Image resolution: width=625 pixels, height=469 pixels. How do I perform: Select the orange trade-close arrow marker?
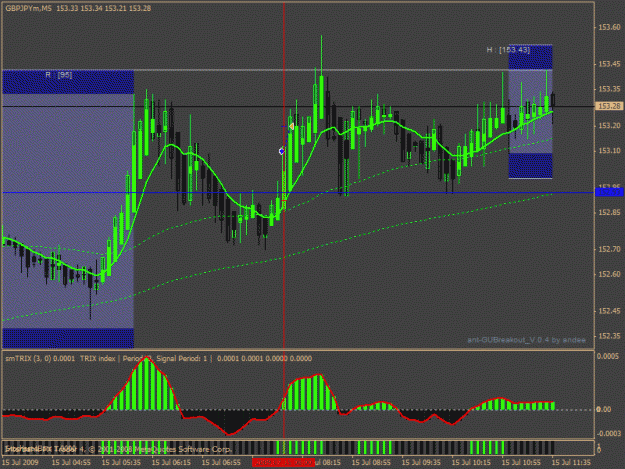(x=291, y=126)
